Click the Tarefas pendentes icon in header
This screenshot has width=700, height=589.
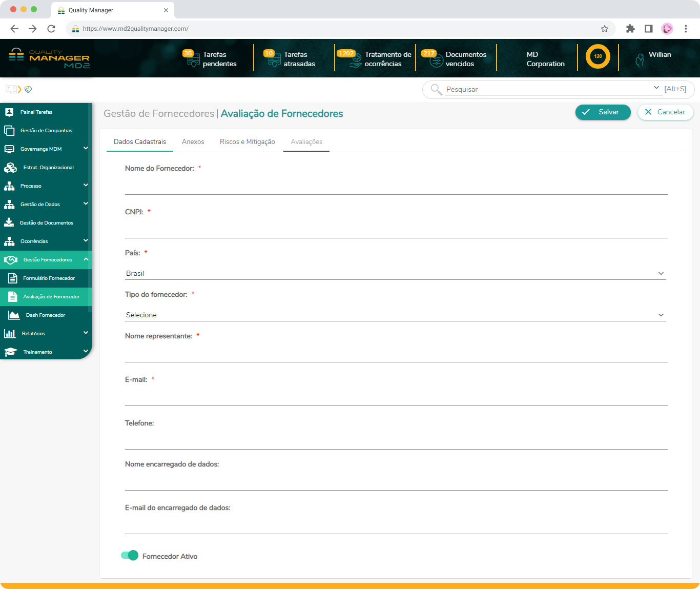click(x=193, y=60)
